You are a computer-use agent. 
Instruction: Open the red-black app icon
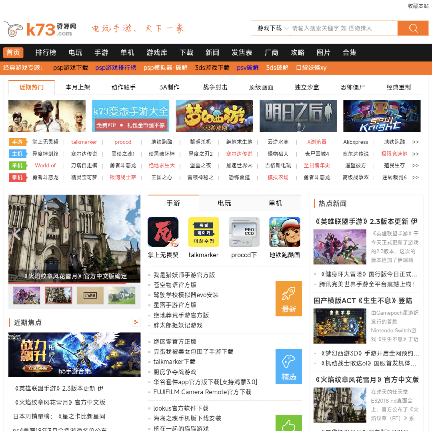pos(163,232)
